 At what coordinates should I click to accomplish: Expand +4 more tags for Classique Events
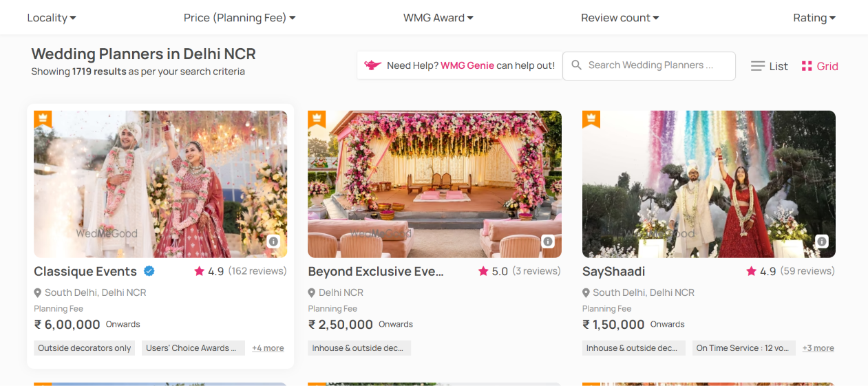click(268, 348)
